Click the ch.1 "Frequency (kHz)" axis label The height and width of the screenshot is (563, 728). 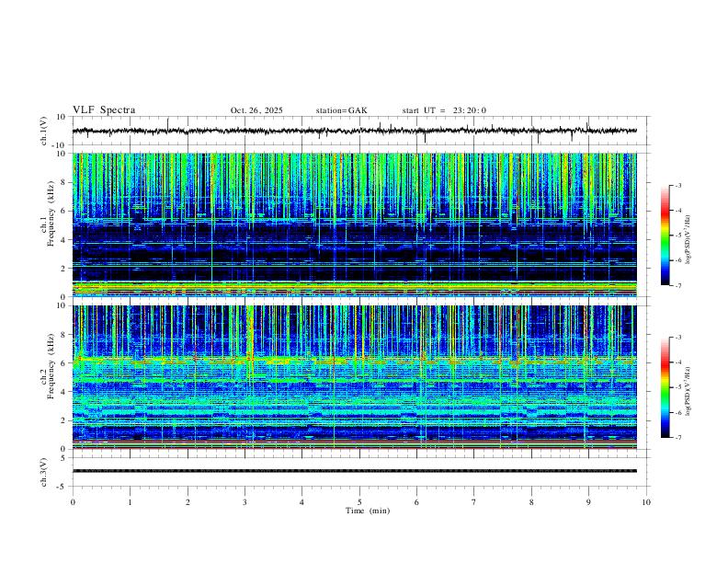pyautogui.click(x=51, y=213)
